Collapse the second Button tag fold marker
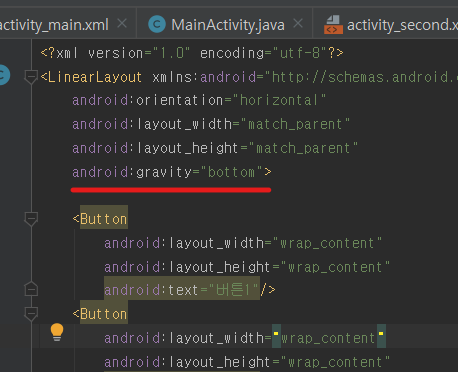Screen dimensions: 458x372 pos(31,314)
